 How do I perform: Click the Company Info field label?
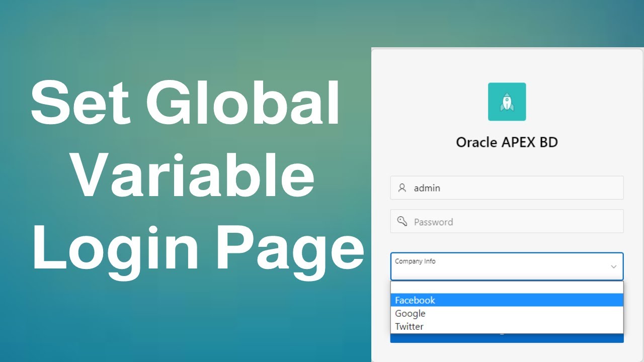point(415,261)
